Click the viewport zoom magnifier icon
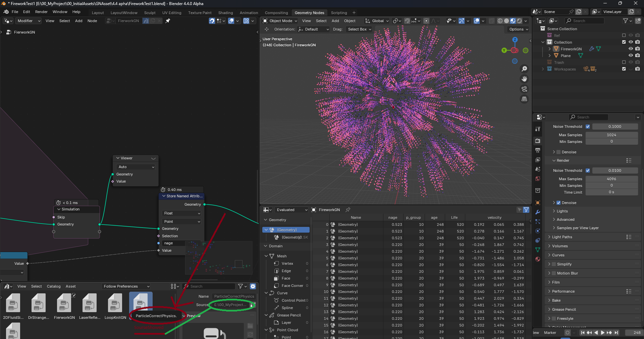The height and width of the screenshot is (339, 644). (x=524, y=69)
